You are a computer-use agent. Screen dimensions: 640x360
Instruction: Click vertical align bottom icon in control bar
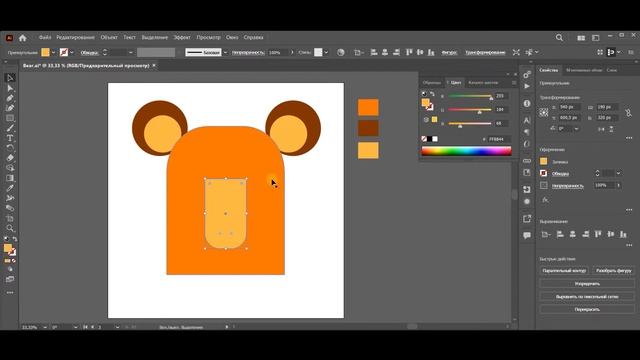[431, 52]
